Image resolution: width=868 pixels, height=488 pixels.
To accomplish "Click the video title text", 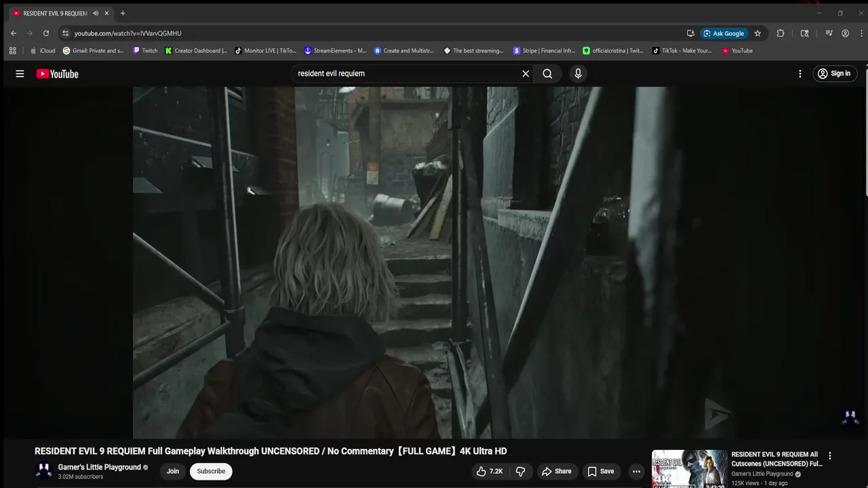I will 271,451.
